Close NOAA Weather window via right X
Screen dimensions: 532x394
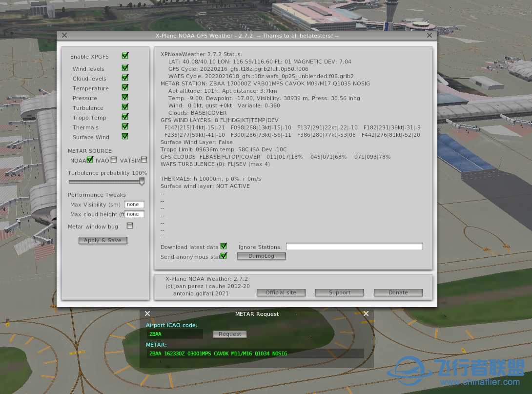coord(430,35)
